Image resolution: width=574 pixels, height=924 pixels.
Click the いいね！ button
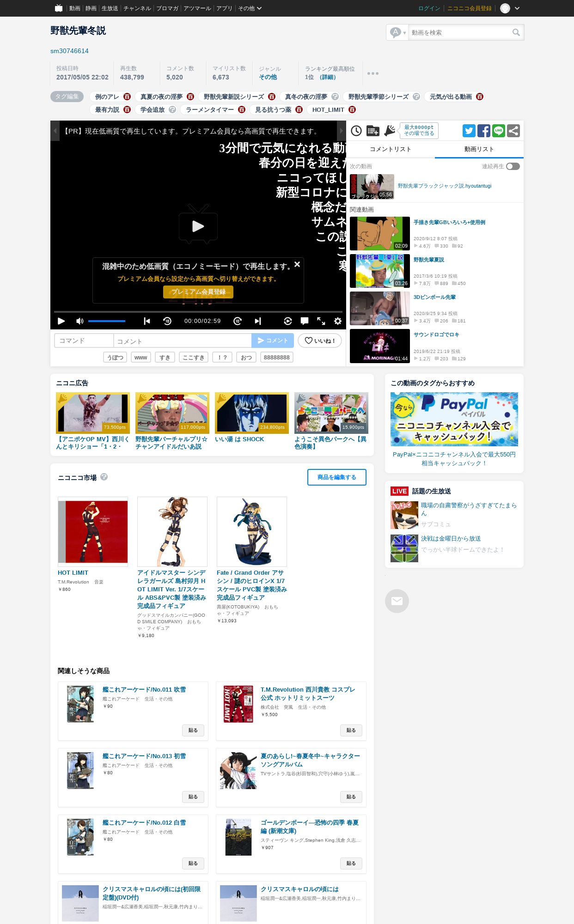[320, 340]
